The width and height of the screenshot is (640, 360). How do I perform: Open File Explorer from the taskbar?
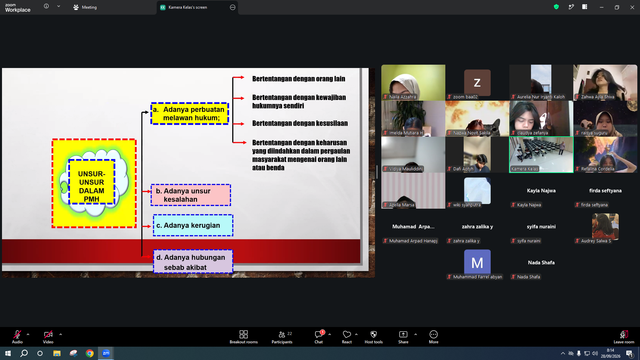pyautogui.click(x=57, y=353)
